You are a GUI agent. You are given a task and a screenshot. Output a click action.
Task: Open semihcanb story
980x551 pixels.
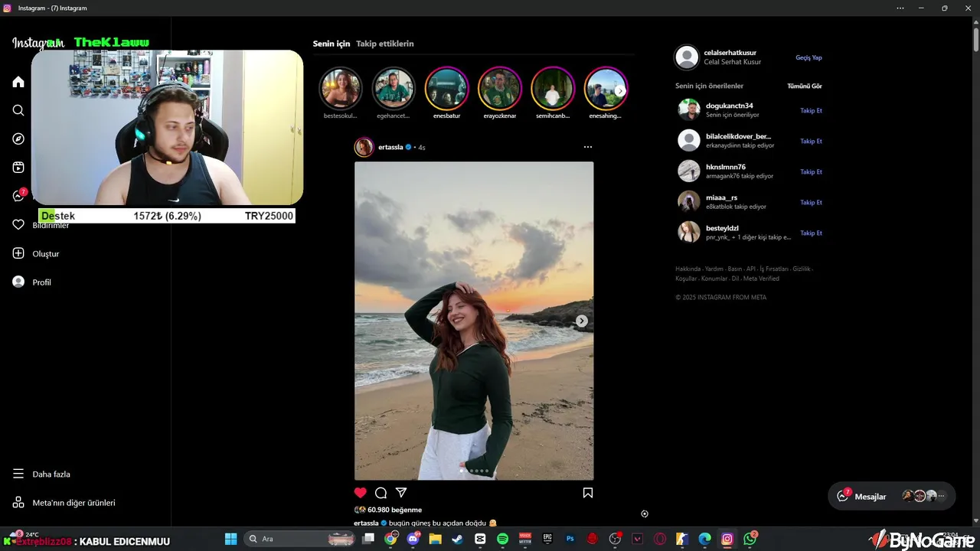point(554,89)
